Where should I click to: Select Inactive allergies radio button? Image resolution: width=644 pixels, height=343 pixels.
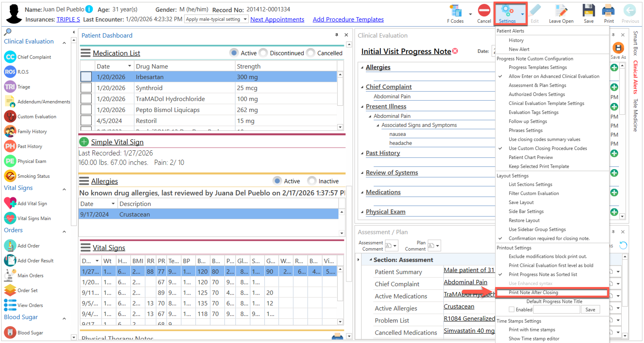click(x=311, y=181)
